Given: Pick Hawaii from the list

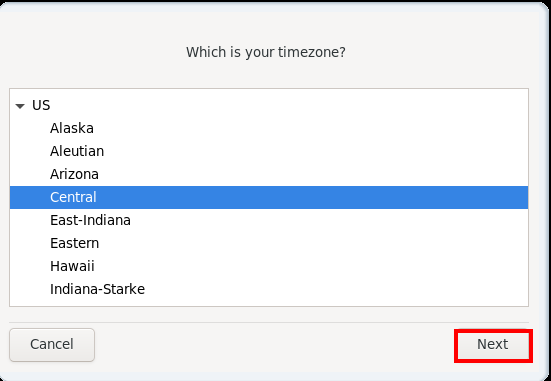Looking at the screenshot, I should tap(72, 266).
